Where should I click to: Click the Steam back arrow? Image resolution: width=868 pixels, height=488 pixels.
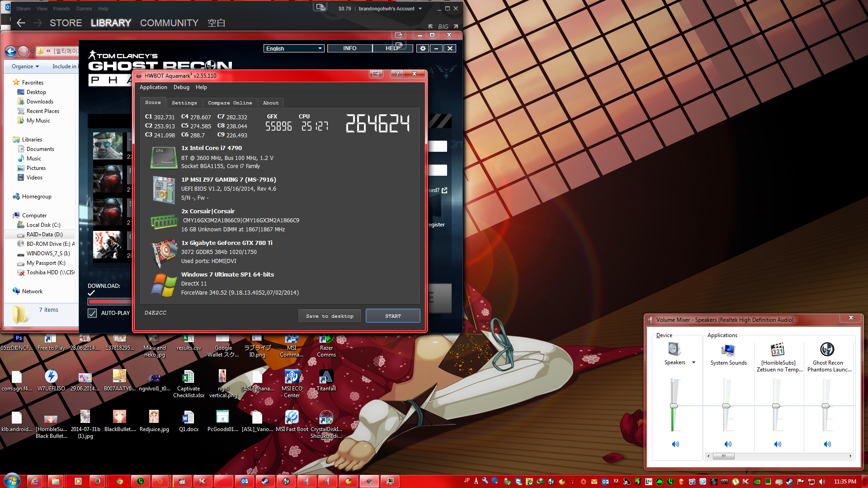coord(21,23)
